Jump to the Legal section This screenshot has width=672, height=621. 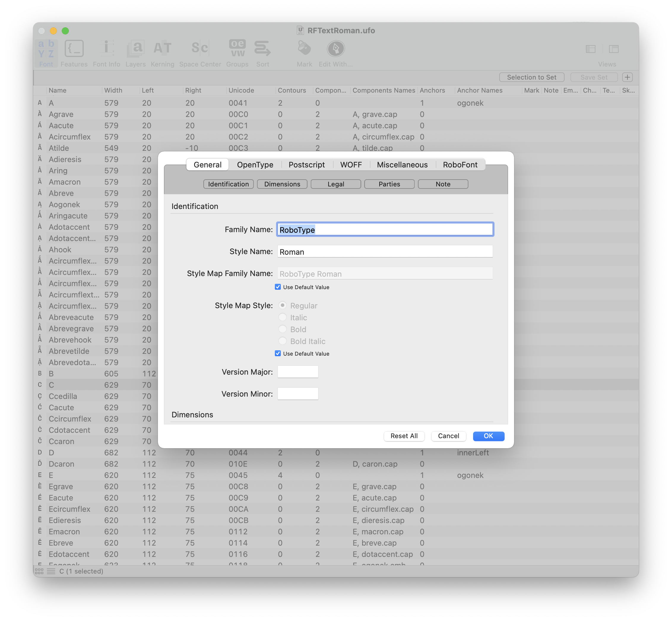[336, 184]
